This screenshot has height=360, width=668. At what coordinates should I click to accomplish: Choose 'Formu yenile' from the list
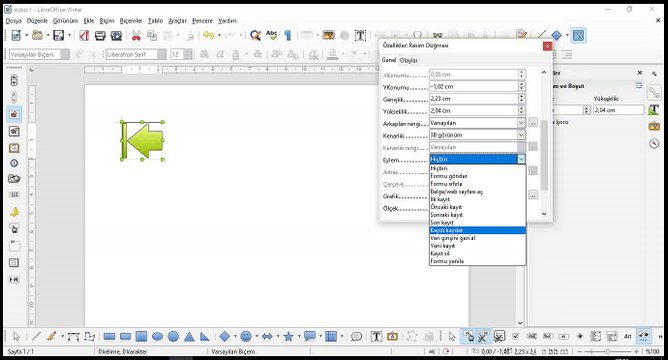pos(477,261)
